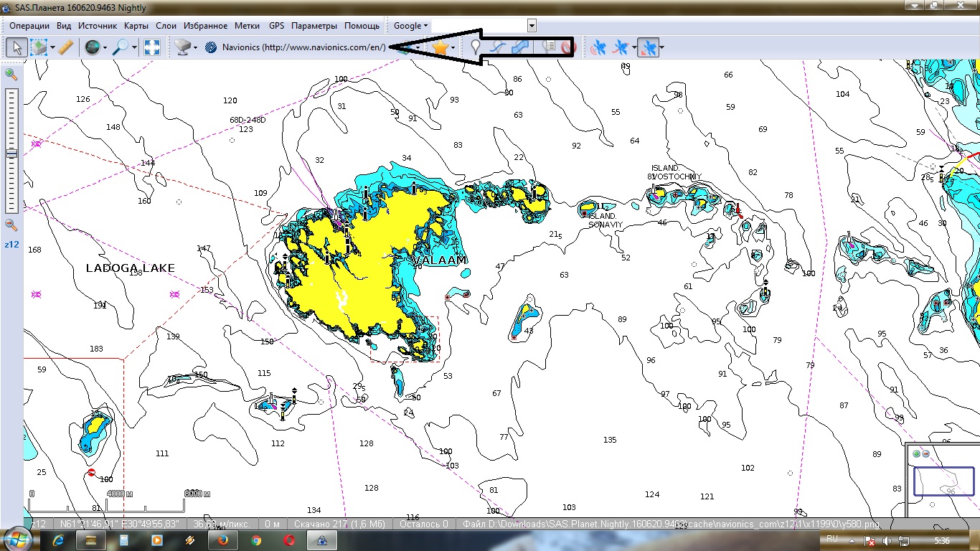Pick the ruler distance measurement tool

pos(65,47)
